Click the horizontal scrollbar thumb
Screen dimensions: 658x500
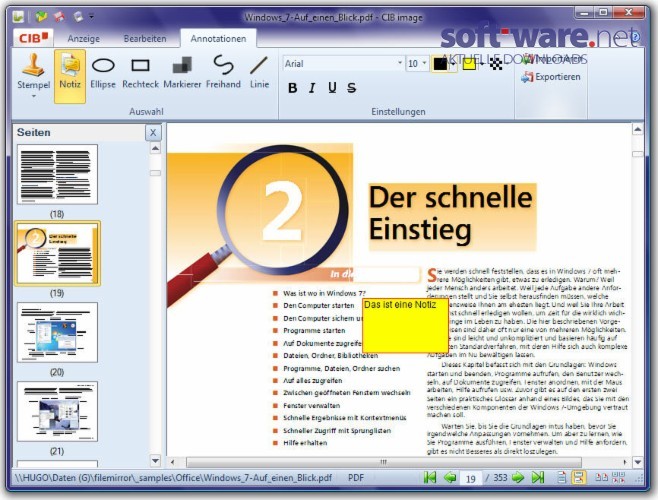point(384,462)
